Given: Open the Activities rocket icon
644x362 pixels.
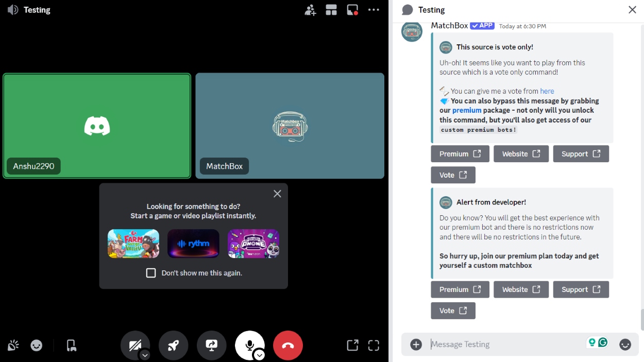Looking at the screenshot, I should coord(173,345).
